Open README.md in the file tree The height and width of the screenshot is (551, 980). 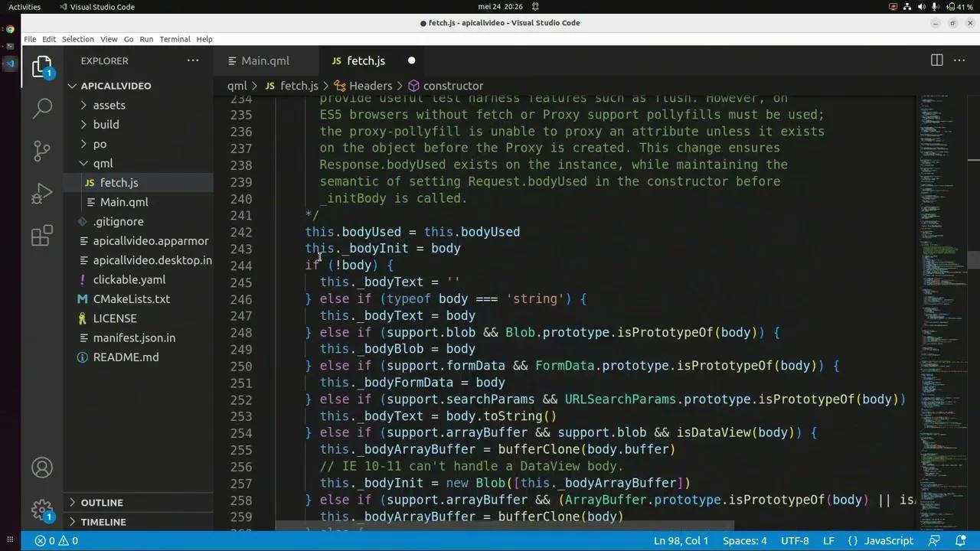pyautogui.click(x=126, y=357)
